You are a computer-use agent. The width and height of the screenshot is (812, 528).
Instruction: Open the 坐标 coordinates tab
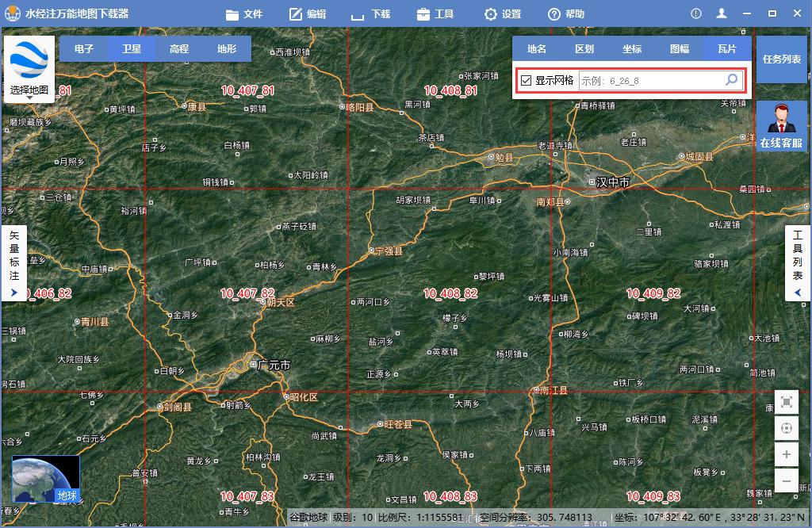tap(632, 48)
